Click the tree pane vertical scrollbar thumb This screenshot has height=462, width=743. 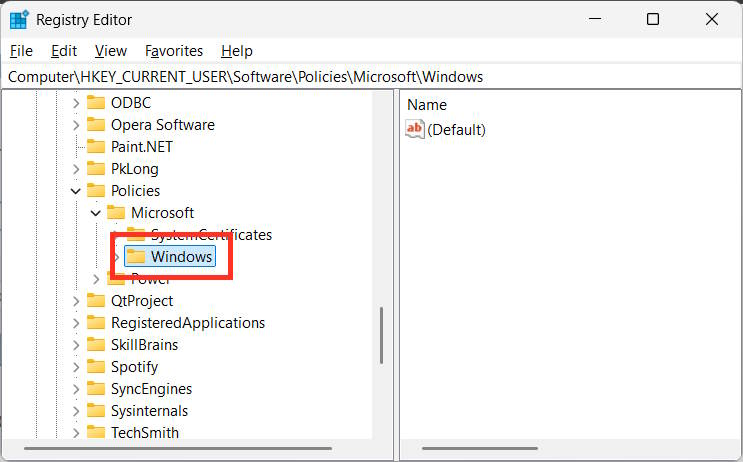(x=381, y=335)
